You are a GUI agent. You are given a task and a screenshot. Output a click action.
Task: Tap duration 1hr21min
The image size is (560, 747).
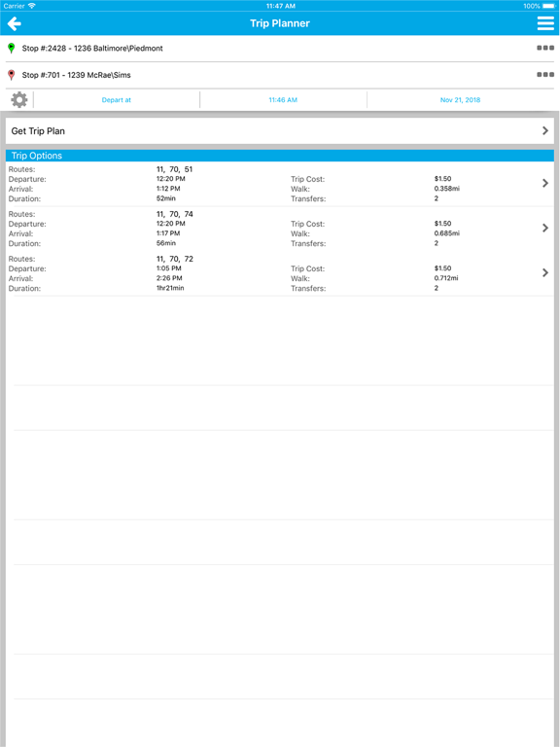coord(170,288)
